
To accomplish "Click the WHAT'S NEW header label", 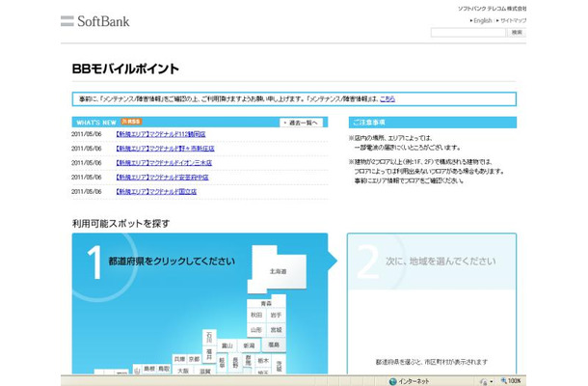I will coord(96,123).
